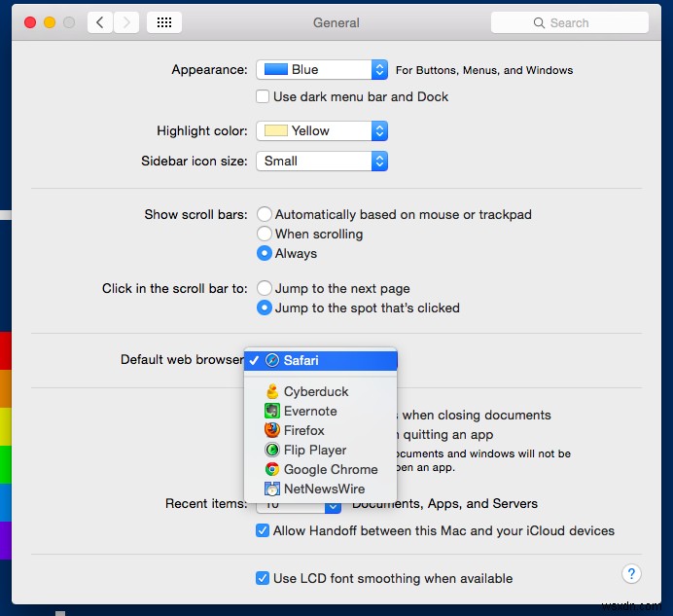
Task: Choose Cyberduck as default browser
Action: (321, 392)
